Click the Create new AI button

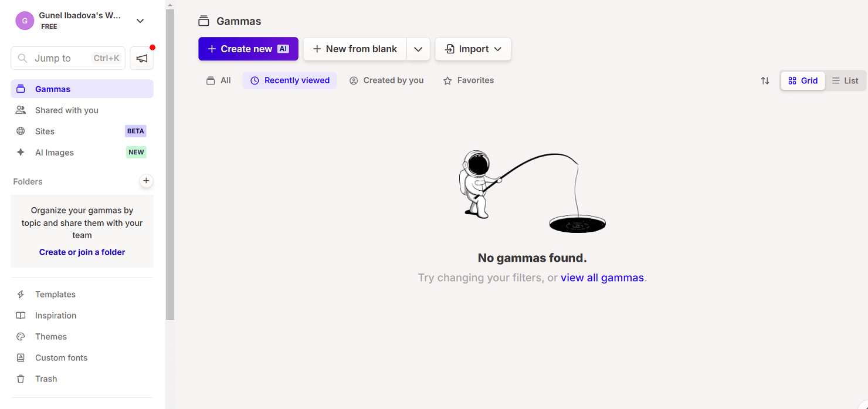[x=248, y=49]
